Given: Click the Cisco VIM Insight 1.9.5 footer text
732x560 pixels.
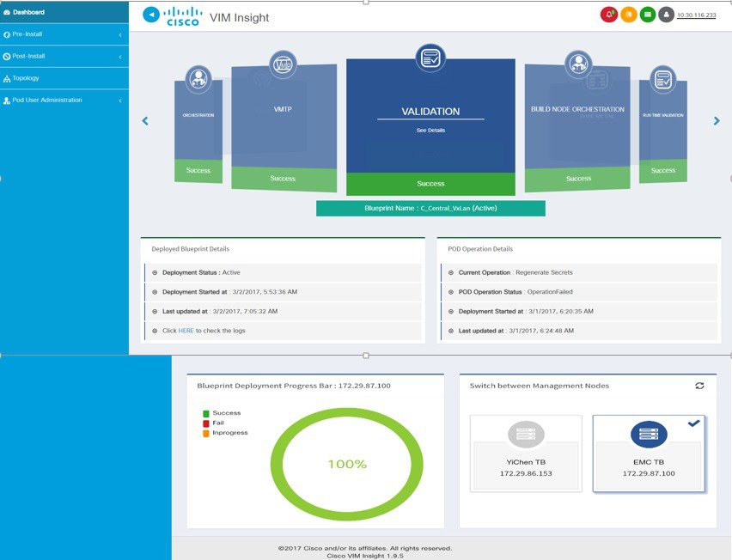Looking at the screenshot, I should tap(365, 556).
